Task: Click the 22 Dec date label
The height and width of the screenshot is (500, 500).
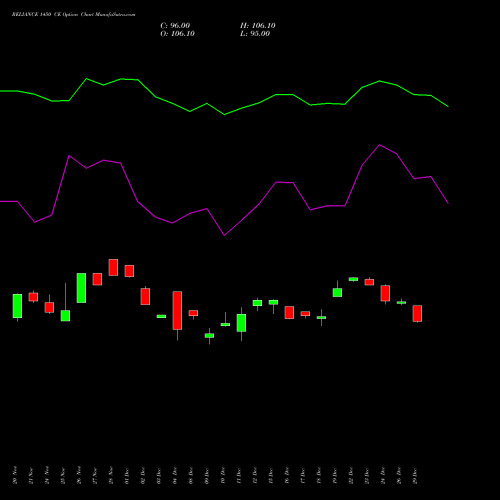Action: 351,475
